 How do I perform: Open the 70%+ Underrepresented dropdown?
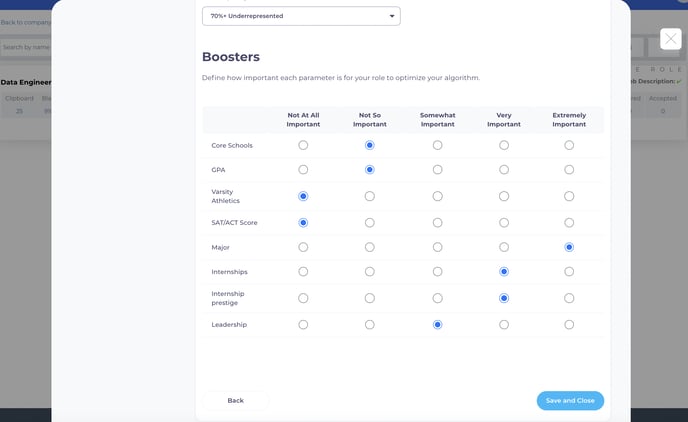pos(301,16)
